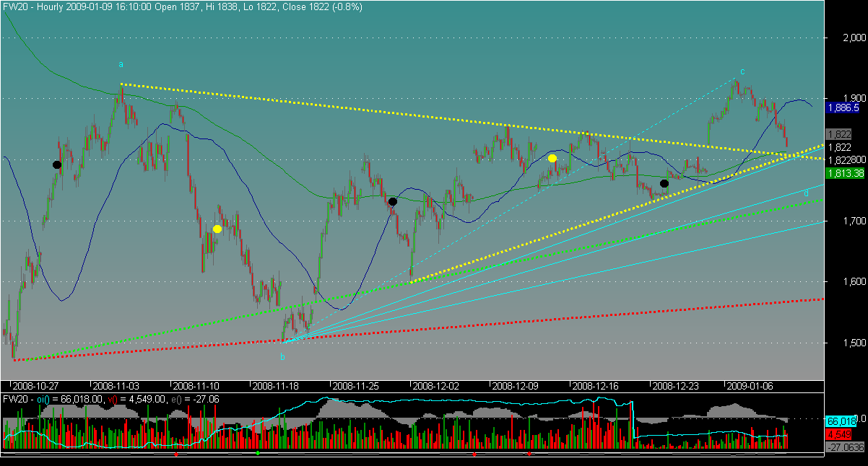Click the cyan 66,018 open interest tag
Viewport: 868px width, 466px height.
(x=841, y=421)
